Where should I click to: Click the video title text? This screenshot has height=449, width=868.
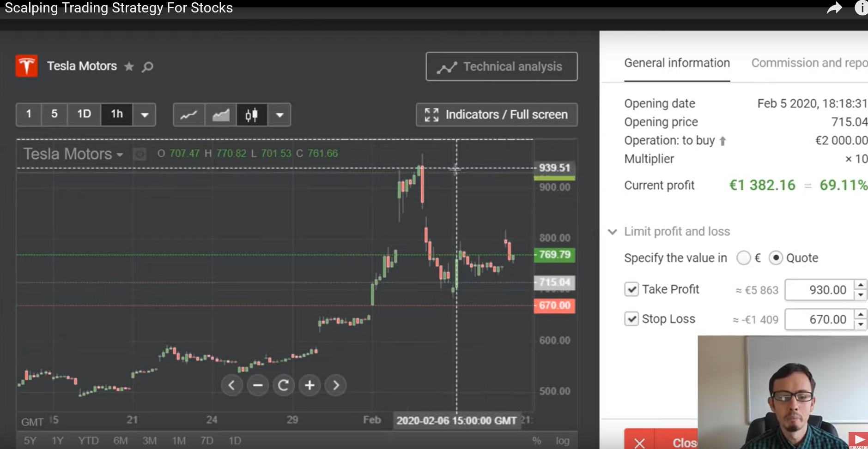(x=119, y=8)
